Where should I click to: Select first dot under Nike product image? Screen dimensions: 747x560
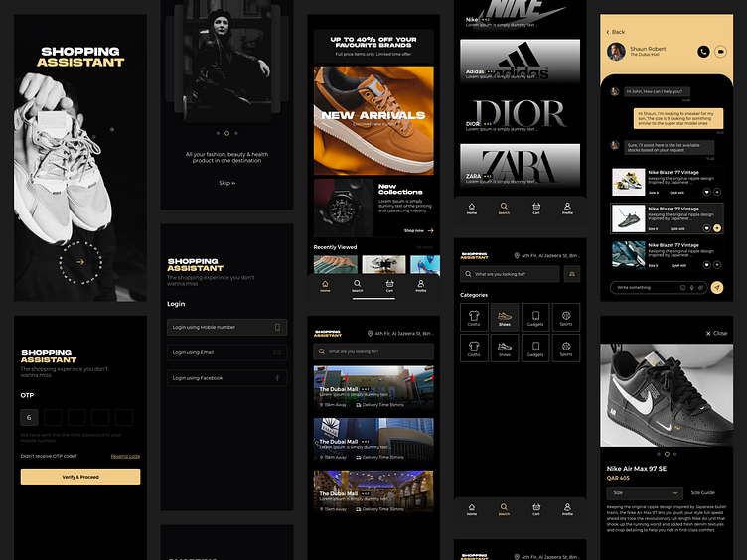(659, 454)
